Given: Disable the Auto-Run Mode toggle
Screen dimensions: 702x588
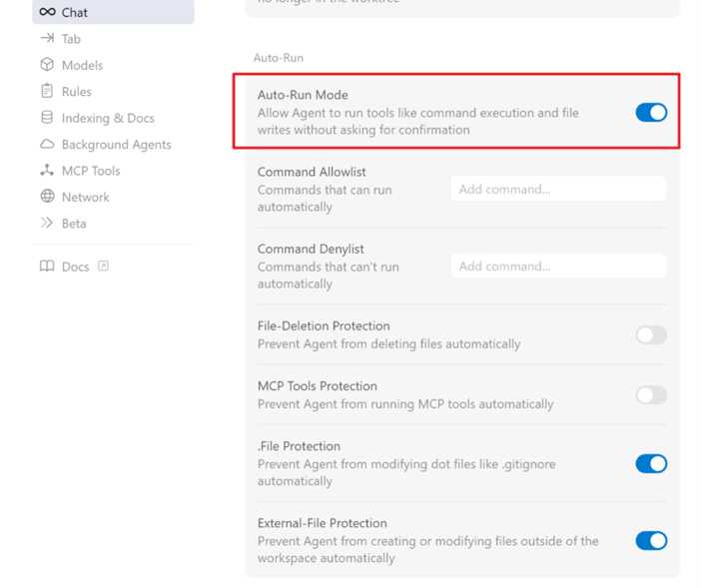Looking at the screenshot, I should click(x=651, y=113).
